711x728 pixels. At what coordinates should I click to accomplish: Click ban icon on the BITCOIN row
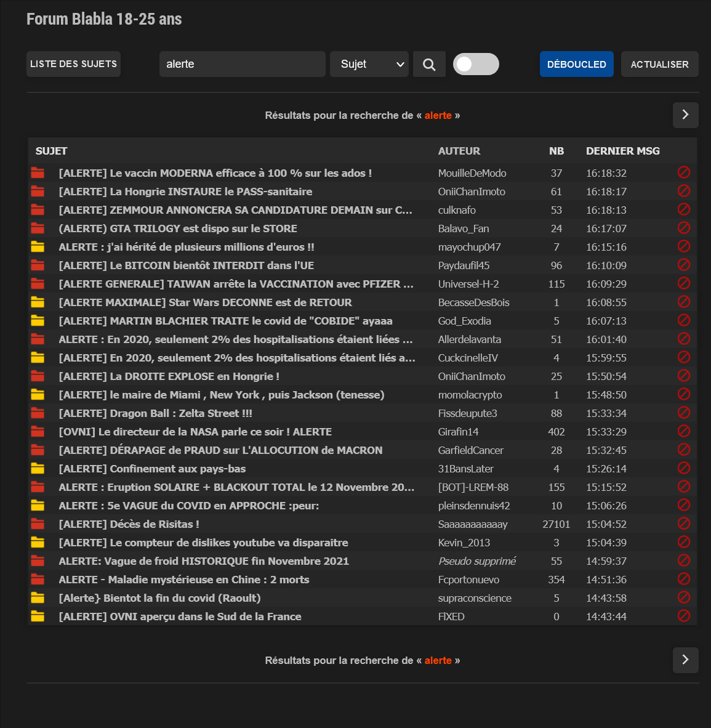pos(684,265)
